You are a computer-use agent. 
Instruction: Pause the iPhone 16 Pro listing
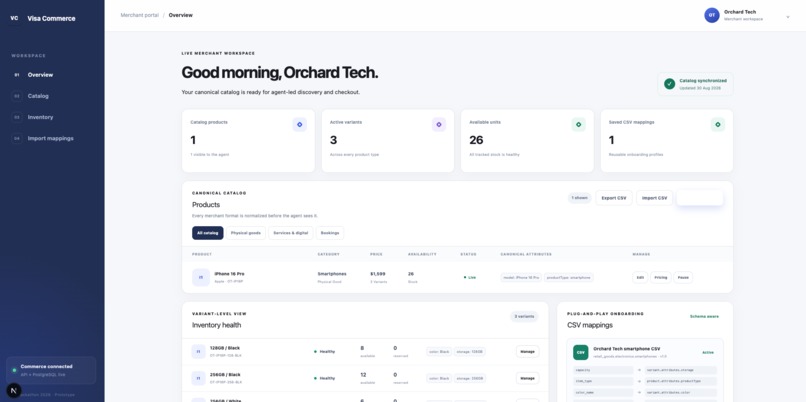(683, 278)
